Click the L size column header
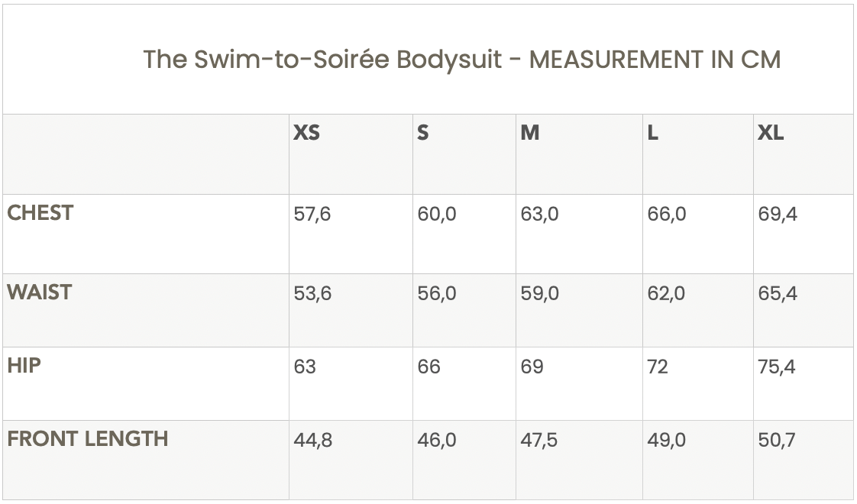This screenshot has width=857, height=504. coord(653,133)
